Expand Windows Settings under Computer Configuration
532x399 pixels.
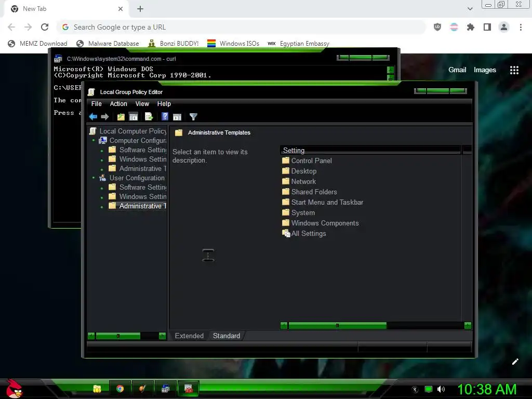[x=102, y=160]
